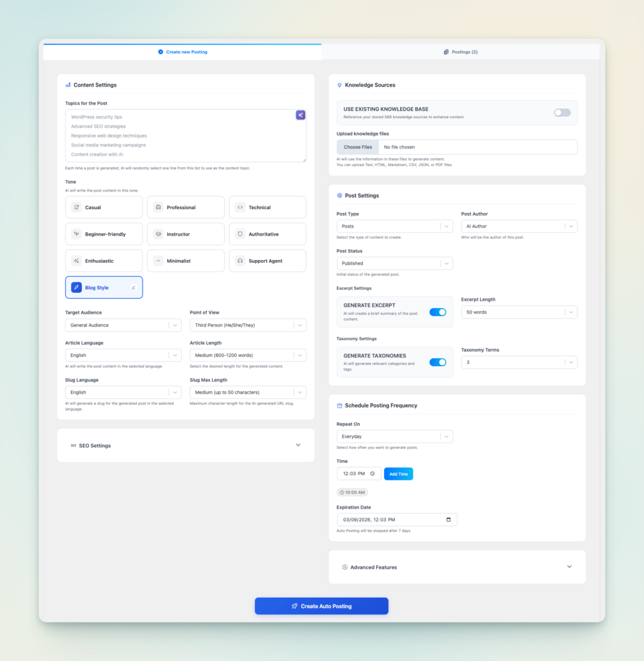644x661 pixels.
Task: Click the AI generate topics sparkle icon
Action: click(x=300, y=115)
